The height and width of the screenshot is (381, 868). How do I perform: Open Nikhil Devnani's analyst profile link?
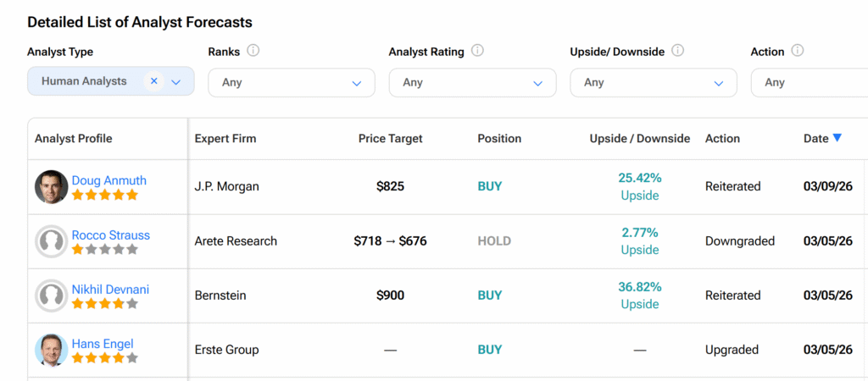pyautogui.click(x=110, y=290)
